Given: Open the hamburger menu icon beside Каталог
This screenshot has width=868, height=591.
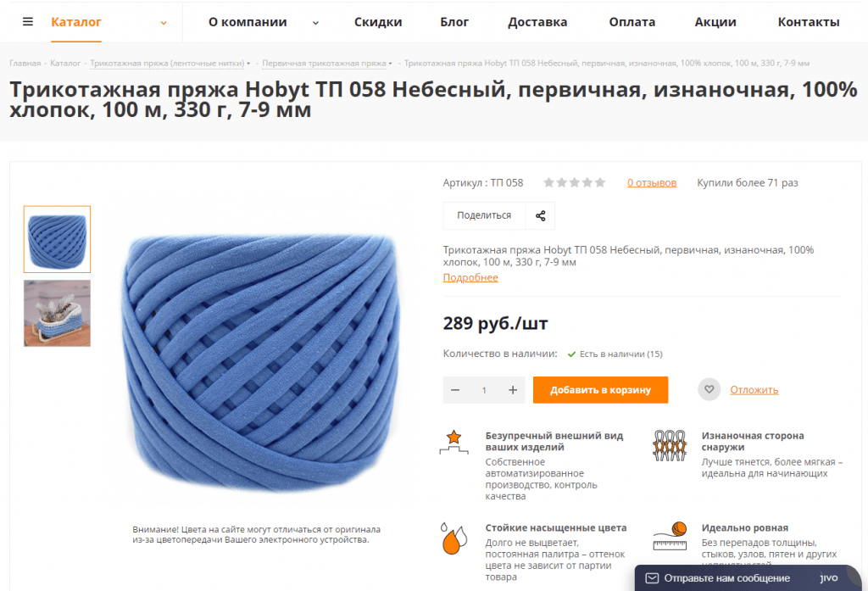Looking at the screenshot, I should 28,21.
